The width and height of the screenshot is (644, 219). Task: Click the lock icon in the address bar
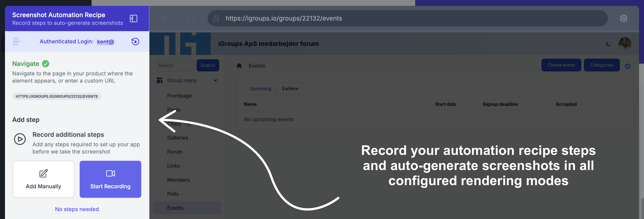[216, 18]
